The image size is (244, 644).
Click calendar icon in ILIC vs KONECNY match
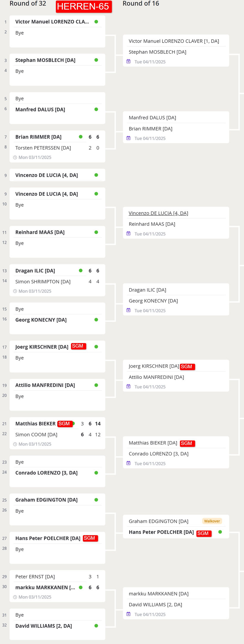pos(129,310)
